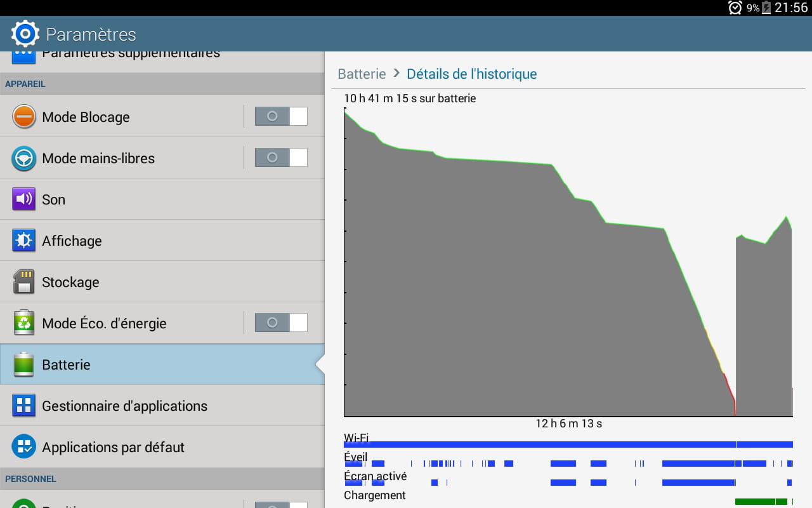Tap the Wi-Fi activity bar
Viewport: 812px width, 508px height.
tap(568, 444)
